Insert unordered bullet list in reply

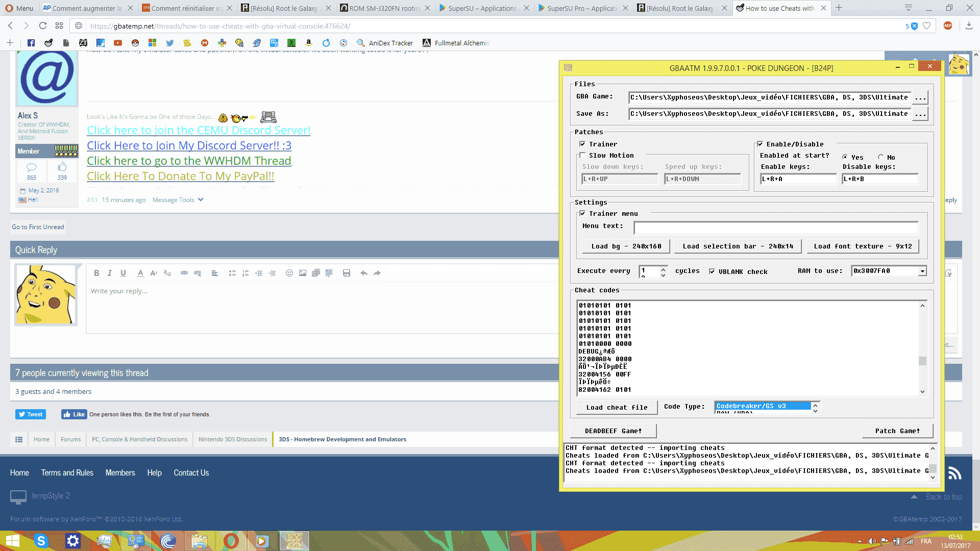[232, 273]
